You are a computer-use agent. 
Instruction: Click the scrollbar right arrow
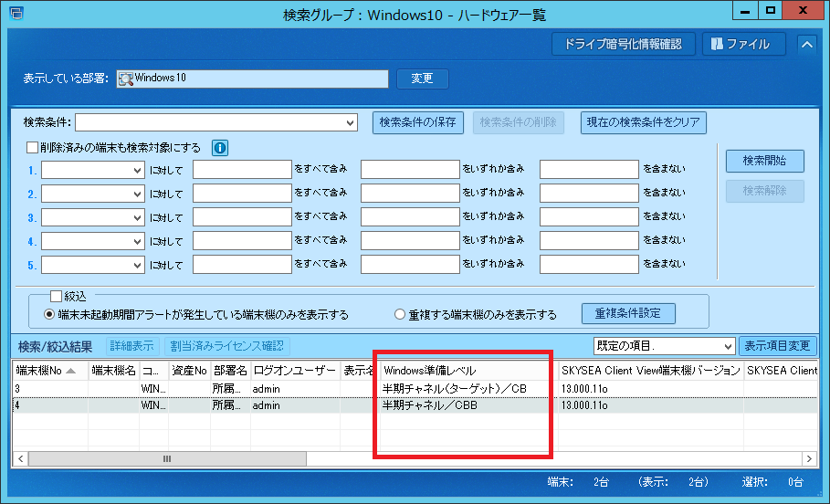pos(809,458)
